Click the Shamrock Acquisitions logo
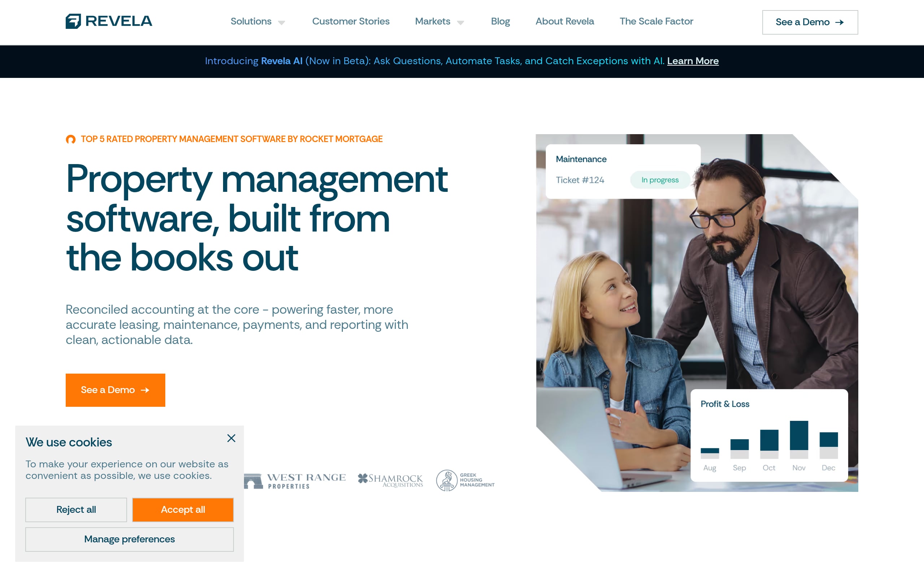This screenshot has width=924, height=577. click(390, 480)
